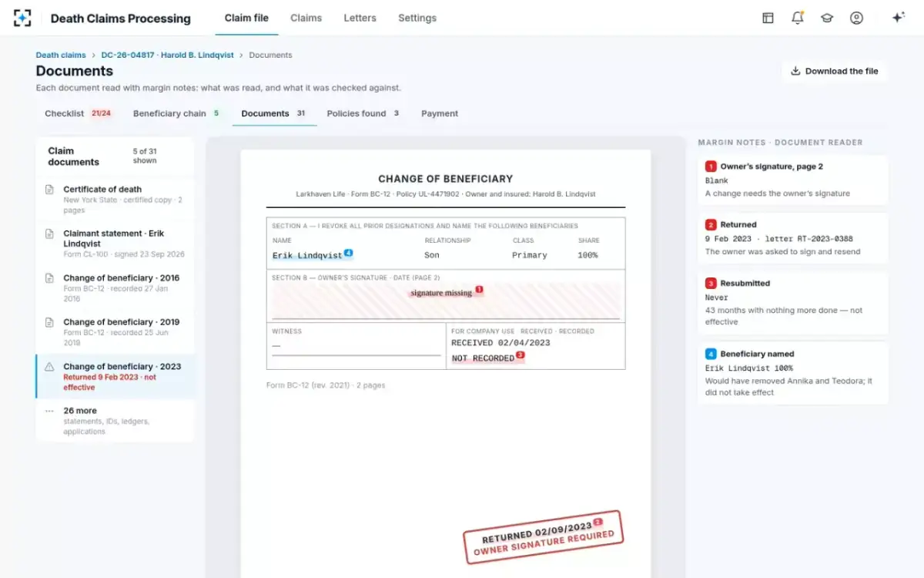Click the RETURNED 02/09/2023 stamp
This screenshot has width=924, height=578.
(x=543, y=536)
